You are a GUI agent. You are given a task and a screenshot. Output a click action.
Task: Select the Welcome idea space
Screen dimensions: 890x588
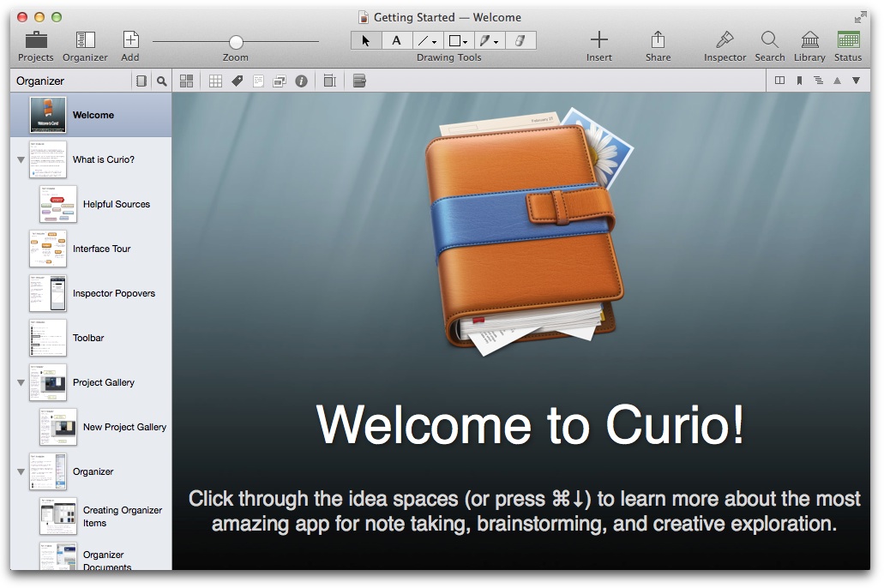coord(91,115)
